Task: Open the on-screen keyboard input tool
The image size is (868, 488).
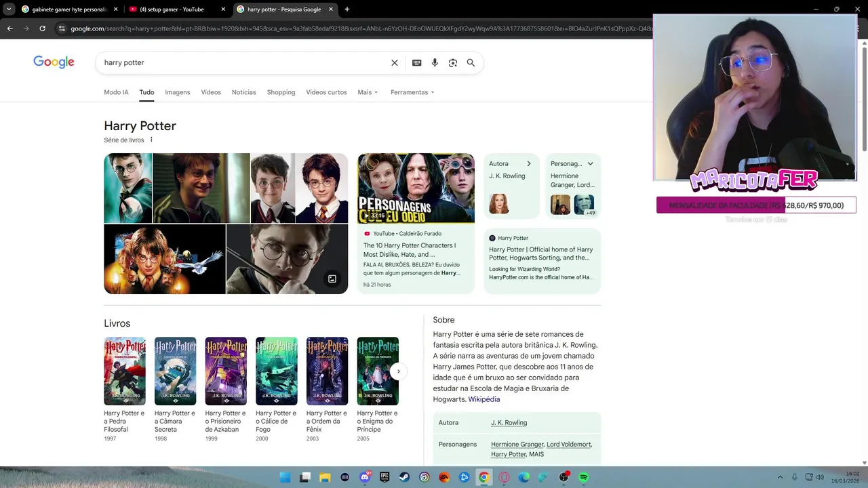Action: [416, 62]
